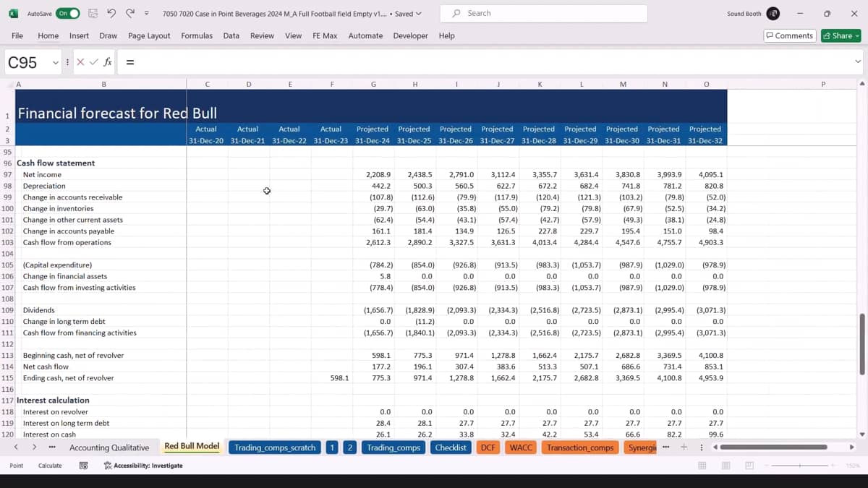
Task: Switch to Normal view in status bar
Action: pos(702,466)
